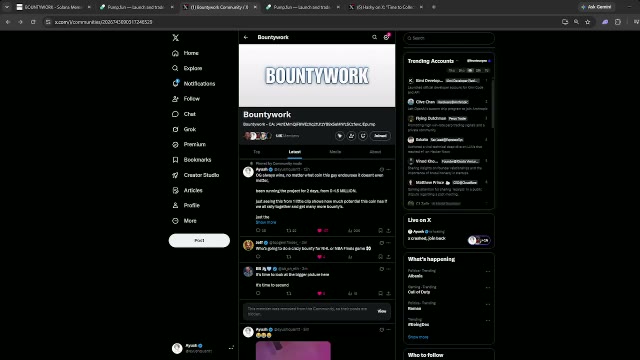Like Jeff's bounty post
640x360 pixels.
pos(321,257)
